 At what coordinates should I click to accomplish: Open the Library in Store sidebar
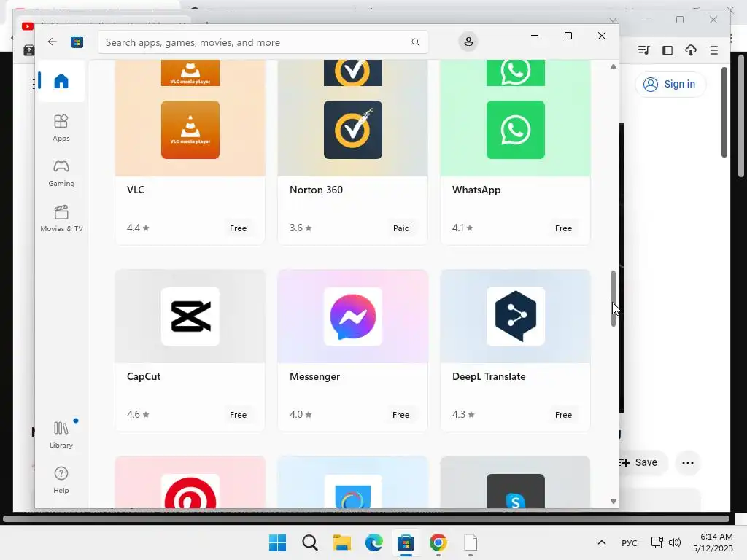pos(61,435)
